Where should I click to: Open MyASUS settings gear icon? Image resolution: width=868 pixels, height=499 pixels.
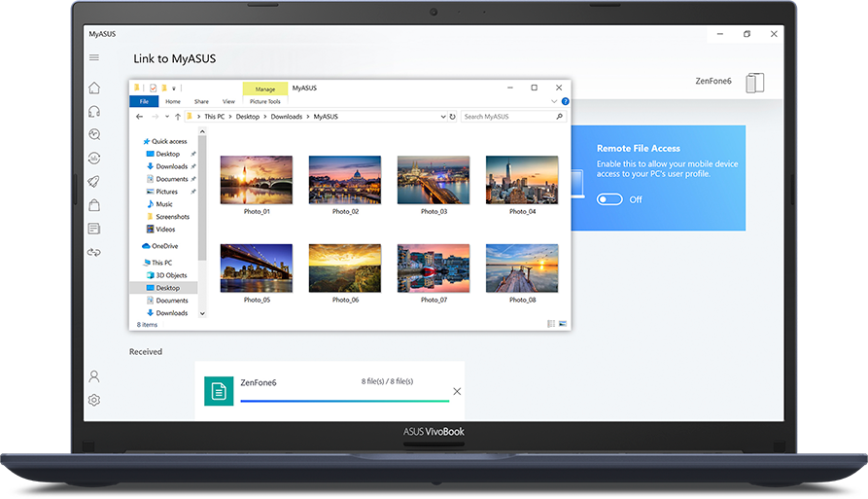coord(94,400)
